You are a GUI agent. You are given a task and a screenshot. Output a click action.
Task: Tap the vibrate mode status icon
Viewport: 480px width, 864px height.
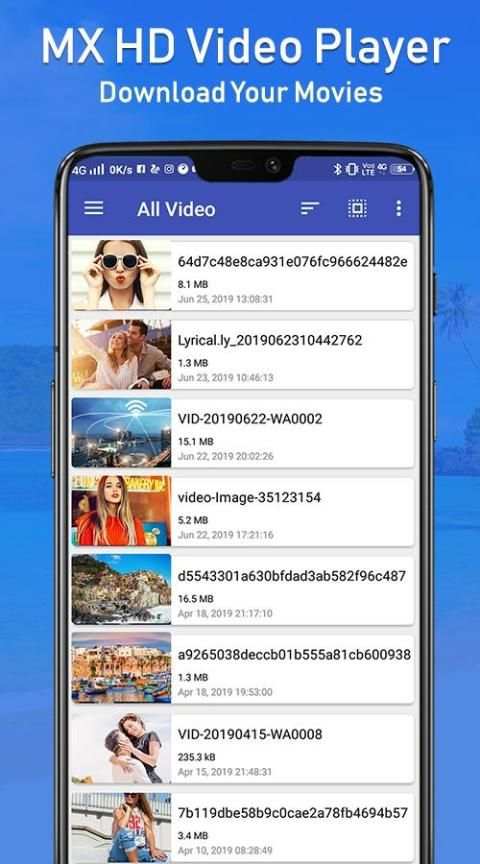(352, 170)
